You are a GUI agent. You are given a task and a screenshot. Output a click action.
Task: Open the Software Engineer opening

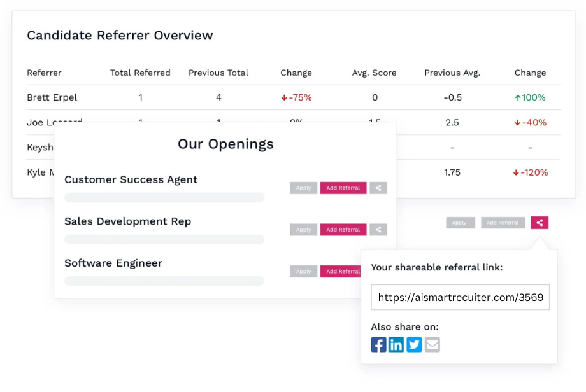[x=113, y=263]
